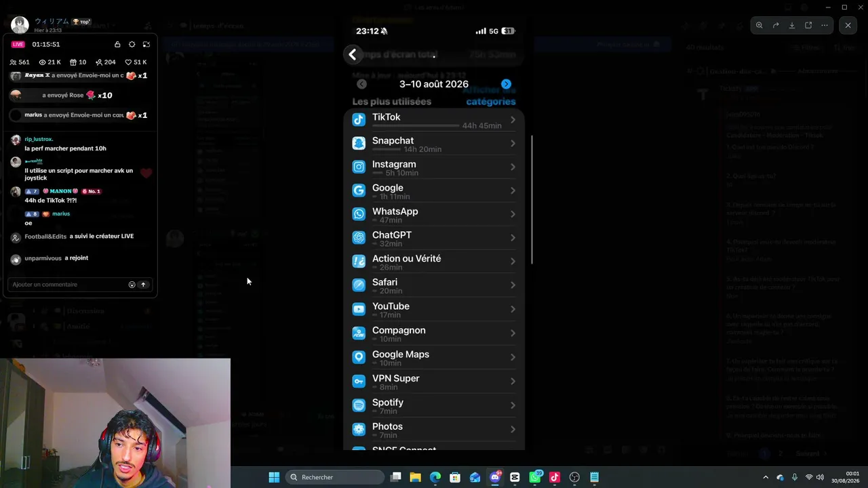Open rip_lustrox. profile from the chat
The width and height of the screenshot is (868, 488).
pos(39,139)
